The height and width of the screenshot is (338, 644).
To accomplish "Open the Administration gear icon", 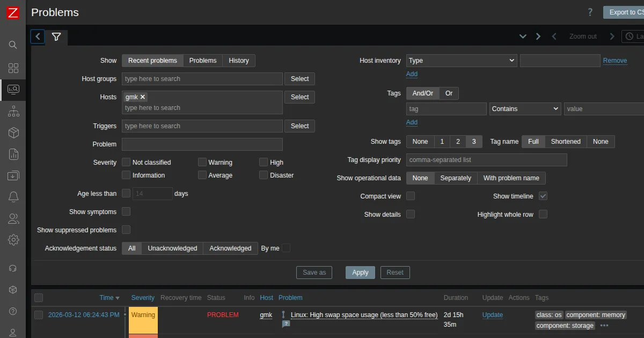I will coord(13,240).
